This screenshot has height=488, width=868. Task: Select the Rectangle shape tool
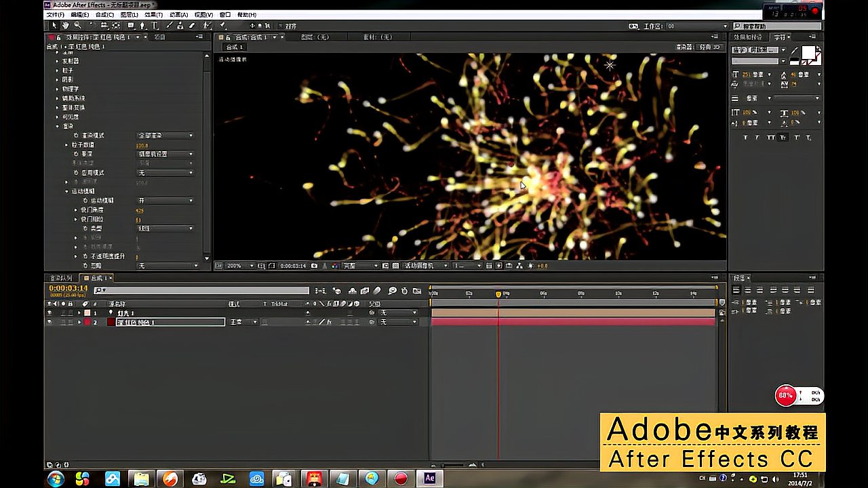(132, 25)
